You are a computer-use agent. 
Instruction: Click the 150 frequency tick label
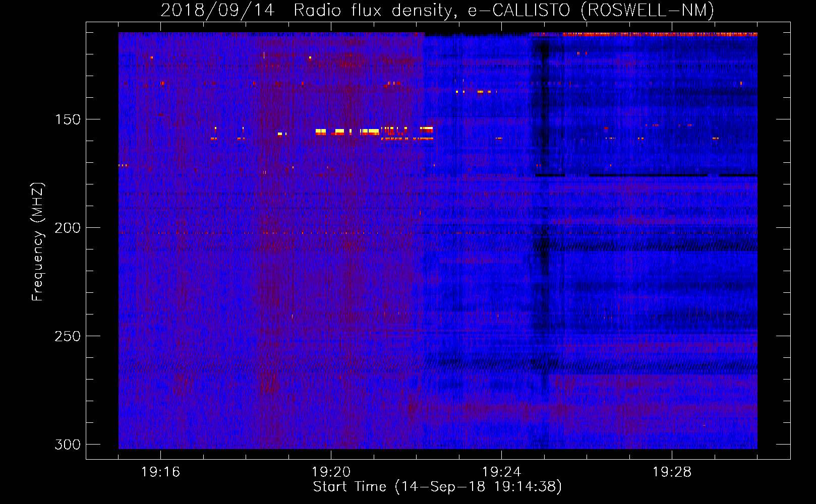pyautogui.click(x=68, y=119)
